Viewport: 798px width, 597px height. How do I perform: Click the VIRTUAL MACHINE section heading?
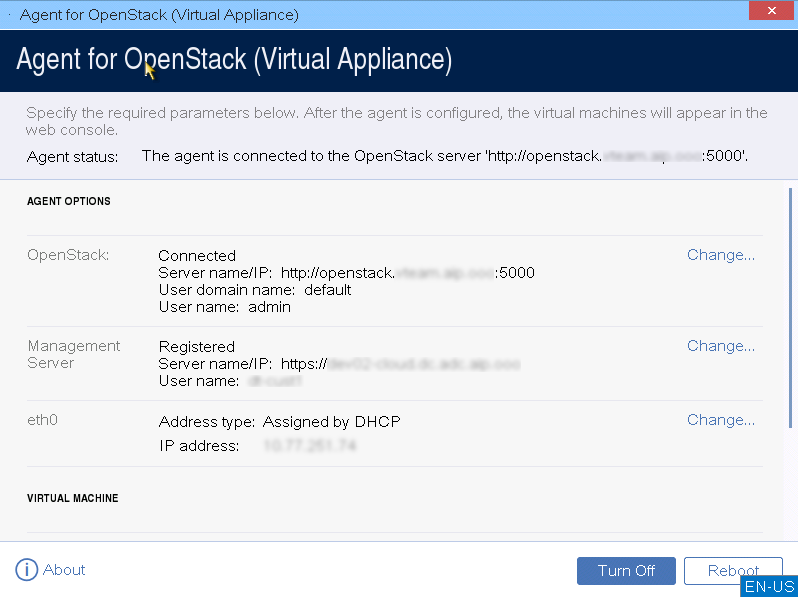click(72, 498)
